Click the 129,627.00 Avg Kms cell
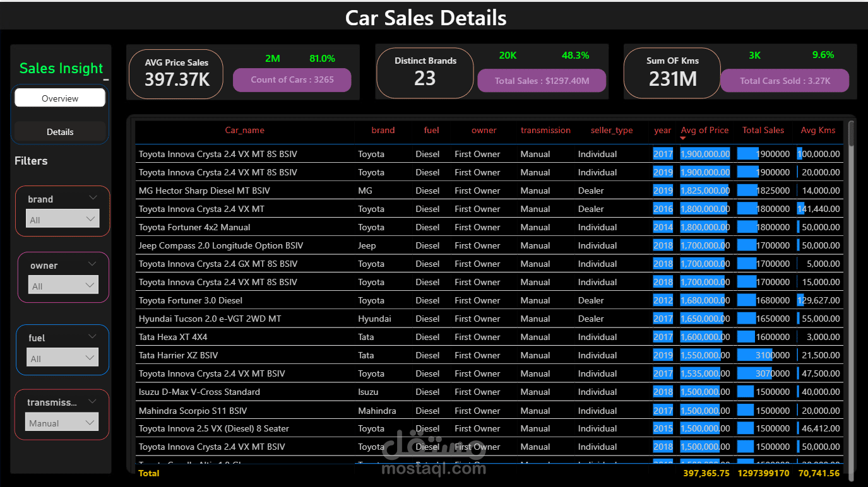Viewport: 868px width, 487px height. (818, 300)
